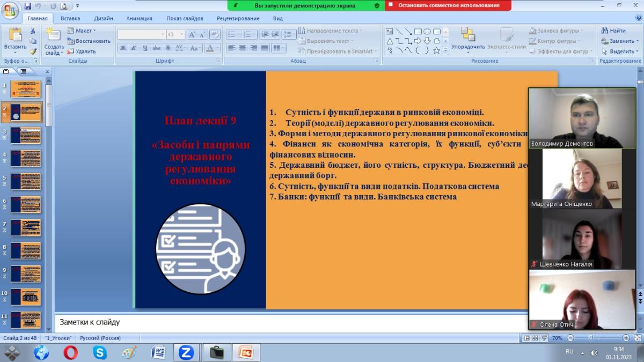
Task: Center the text alignment
Action: pyautogui.click(x=242, y=48)
